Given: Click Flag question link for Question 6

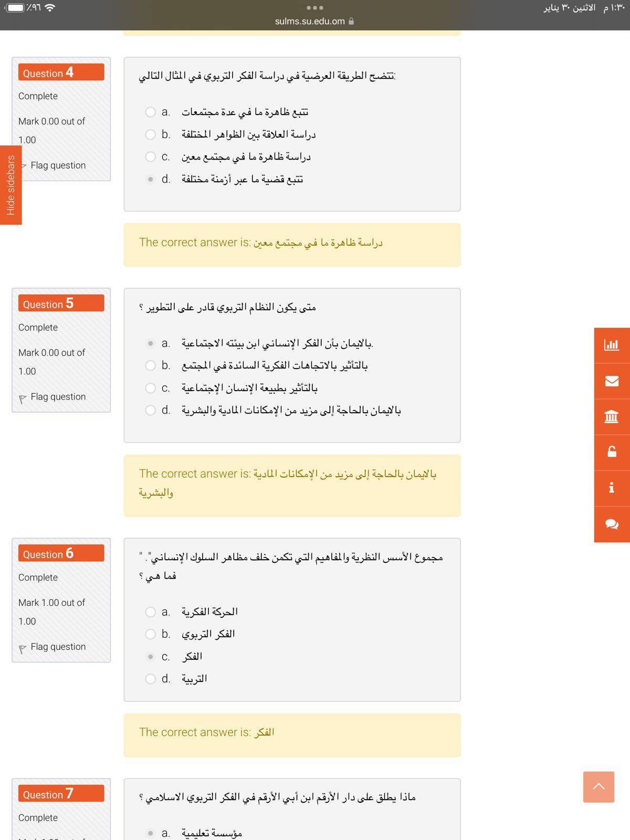Looking at the screenshot, I should (x=58, y=647).
